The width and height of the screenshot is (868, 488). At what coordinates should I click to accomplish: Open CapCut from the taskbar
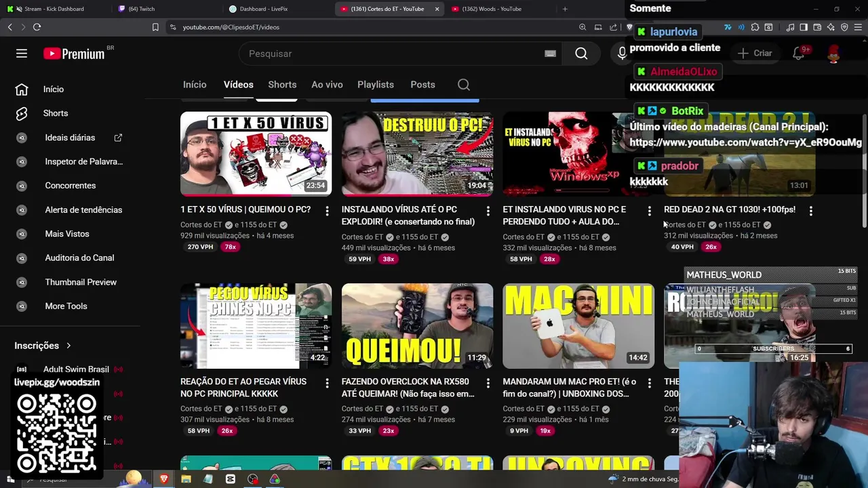click(x=231, y=479)
